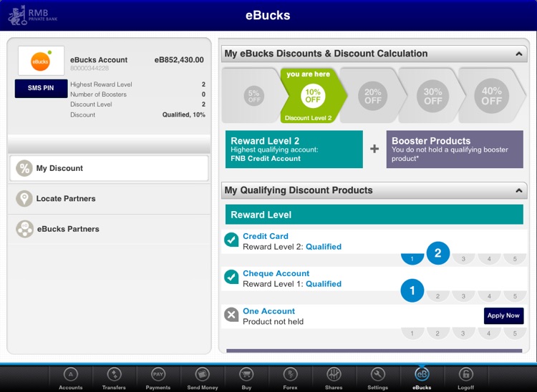Tap the Cheque Account Qualified status text
The height and width of the screenshot is (392, 537).
[x=324, y=284]
